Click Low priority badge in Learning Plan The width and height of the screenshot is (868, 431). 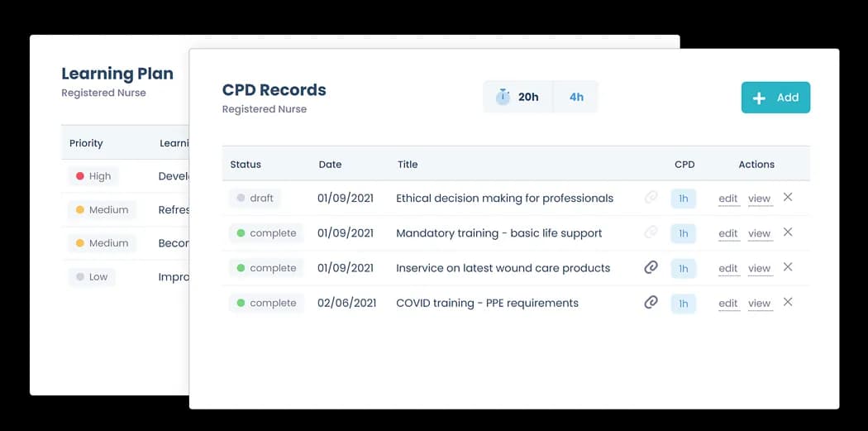point(91,277)
